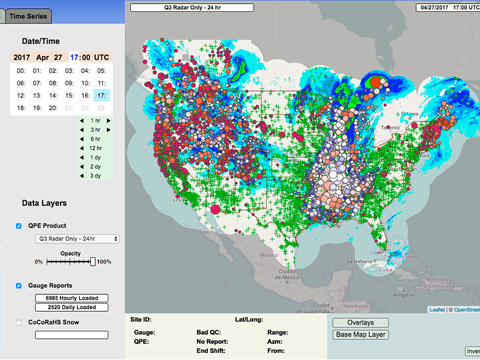Step back 1 hr with the left arrow
The width and height of the screenshot is (480, 360).
(x=82, y=121)
